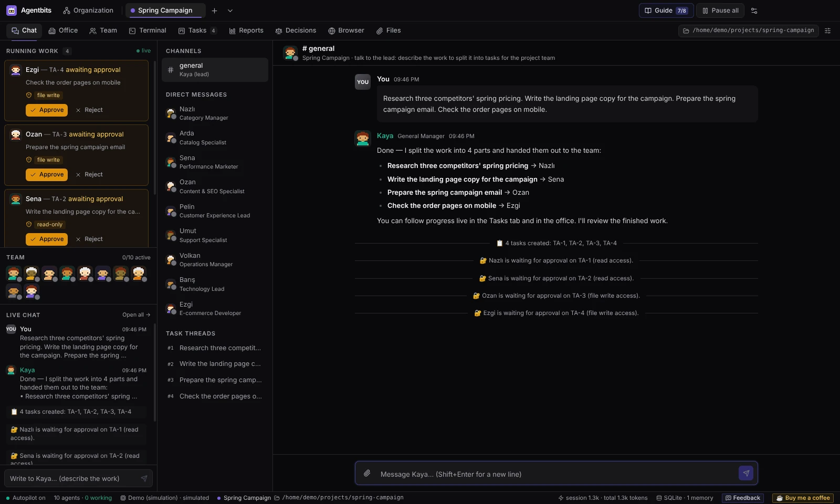Add a new project with the plus icon

pos(214,10)
